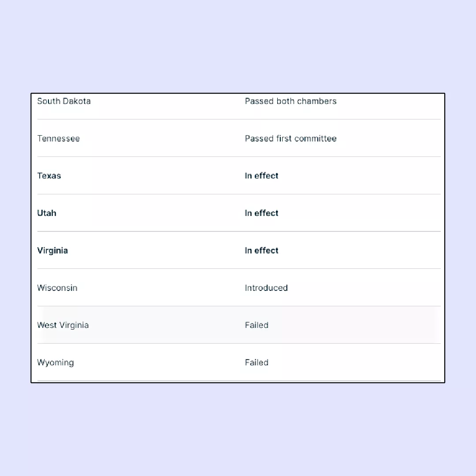Select the 'Passed first committee' status

pos(290,138)
